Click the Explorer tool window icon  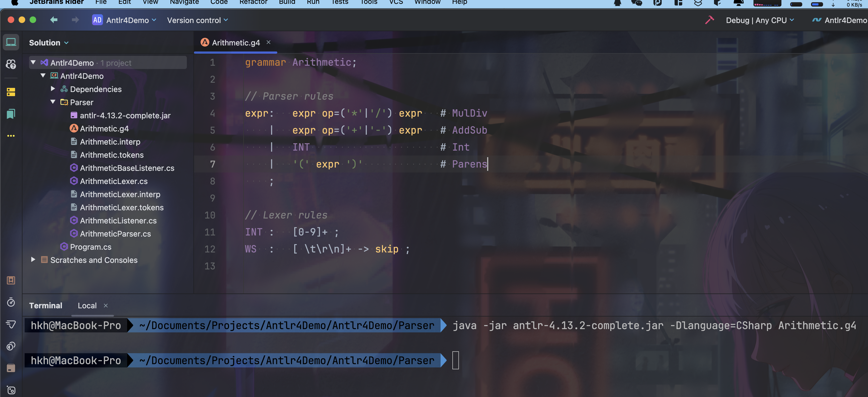point(11,42)
